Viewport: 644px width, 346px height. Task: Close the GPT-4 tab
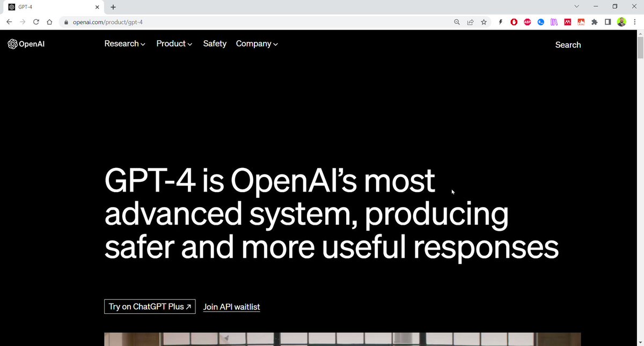98,7
